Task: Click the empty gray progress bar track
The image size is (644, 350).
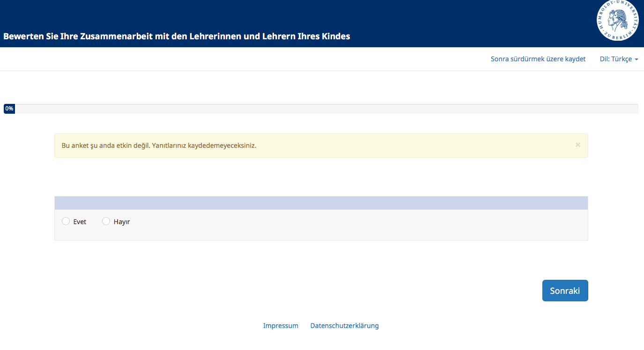Action: (x=328, y=109)
